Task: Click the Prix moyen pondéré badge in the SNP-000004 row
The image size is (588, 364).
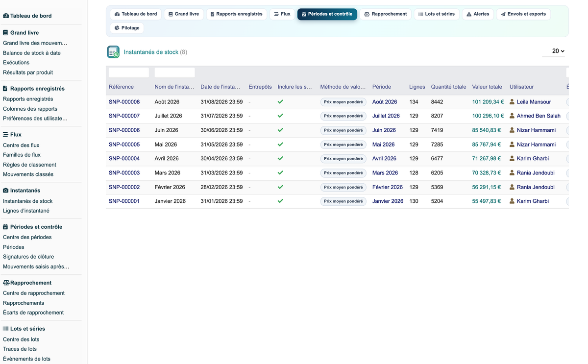Action: click(x=343, y=159)
